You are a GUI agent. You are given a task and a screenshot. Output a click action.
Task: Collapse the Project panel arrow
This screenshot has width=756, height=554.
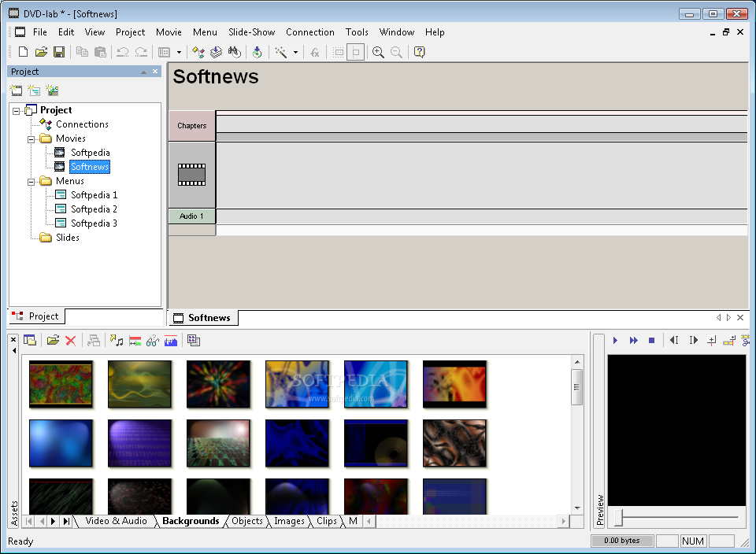click(x=143, y=72)
